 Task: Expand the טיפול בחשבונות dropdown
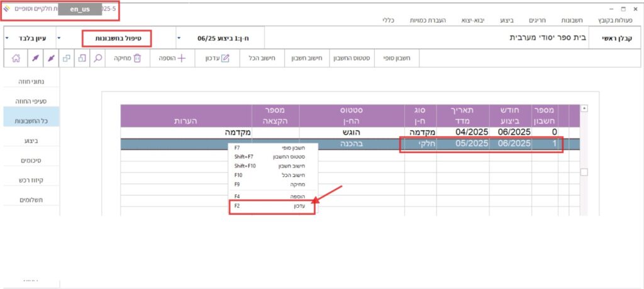click(x=60, y=38)
